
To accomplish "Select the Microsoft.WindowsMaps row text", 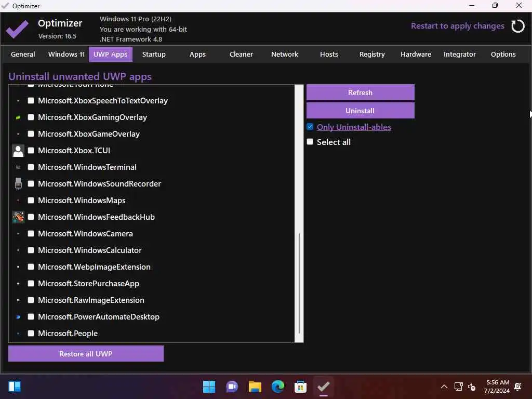I will tap(82, 201).
